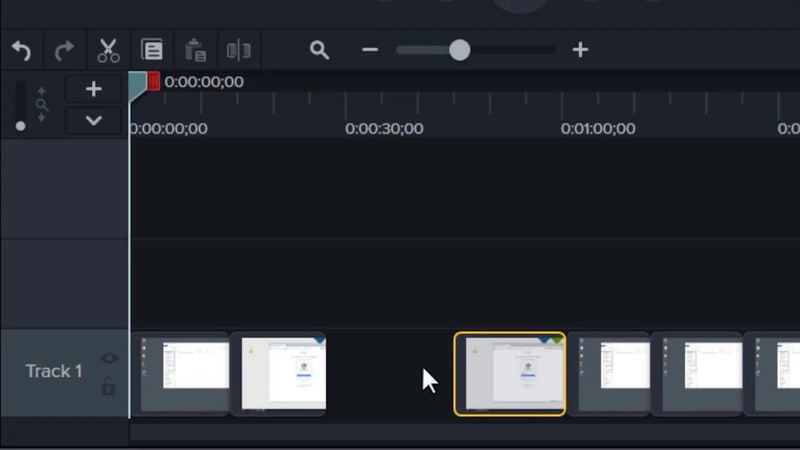Select the clip following the 0:01:00;00 mark
The height and width of the screenshot is (450, 800).
(x=697, y=374)
